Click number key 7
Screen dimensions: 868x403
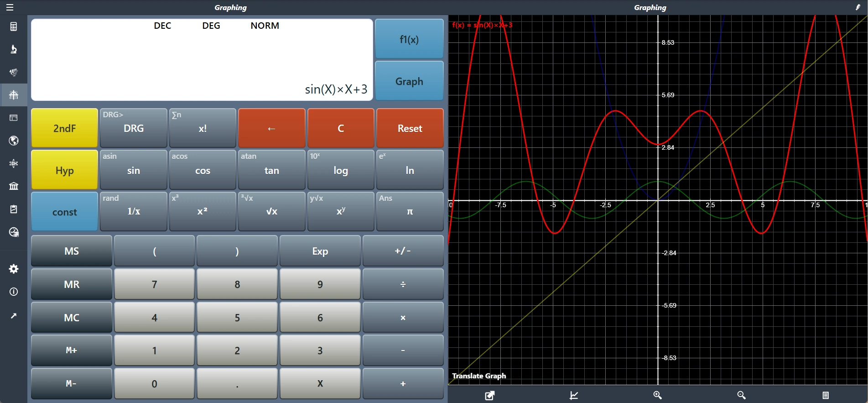click(x=154, y=284)
